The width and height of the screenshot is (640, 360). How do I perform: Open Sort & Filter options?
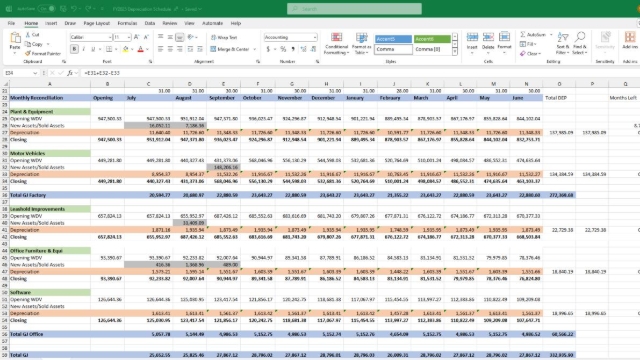[563, 43]
